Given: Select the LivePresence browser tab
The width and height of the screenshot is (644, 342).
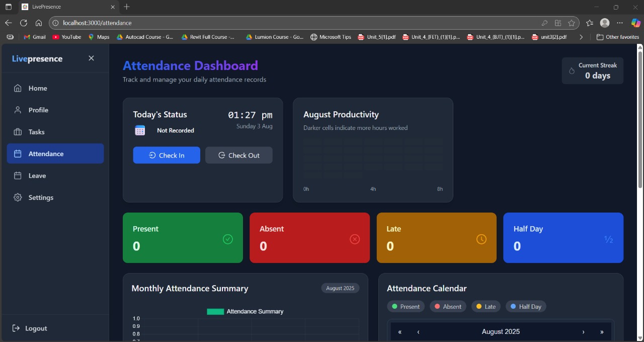Looking at the screenshot, I should [x=69, y=7].
